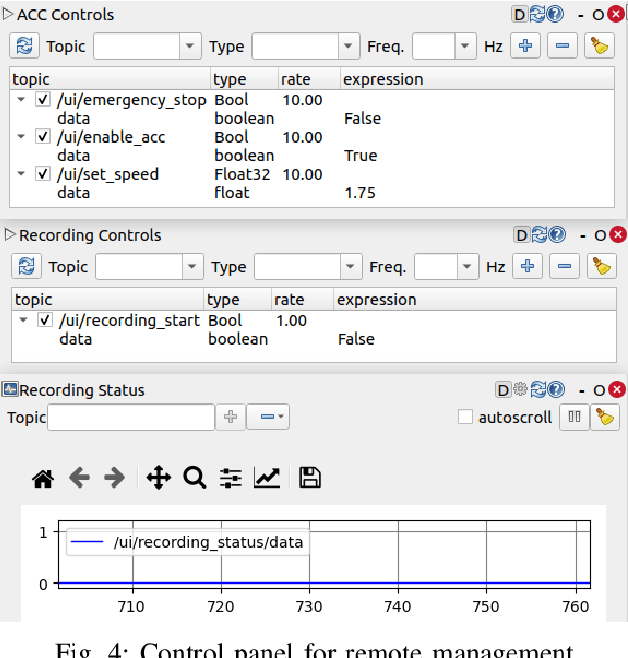The height and width of the screenshot is (658, 628).
Task: Go forward to next plot view
Action: click(115, 478)
